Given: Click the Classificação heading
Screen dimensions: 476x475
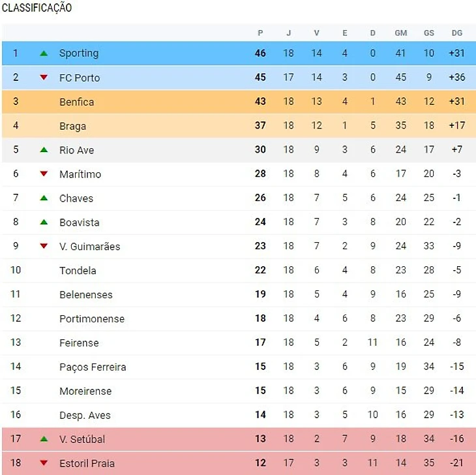Looking at the screenshot, I should coord(37,8).
